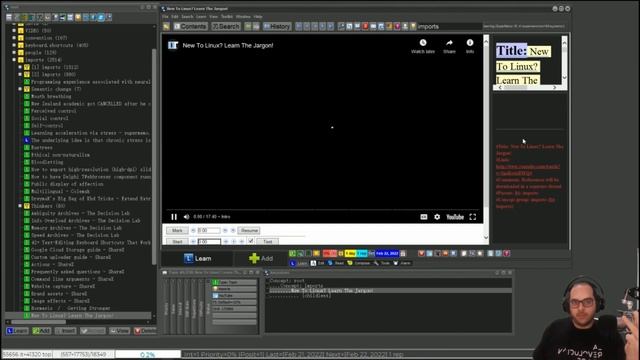
Task: Click the reference link in references pane
Action: (527, 170)
